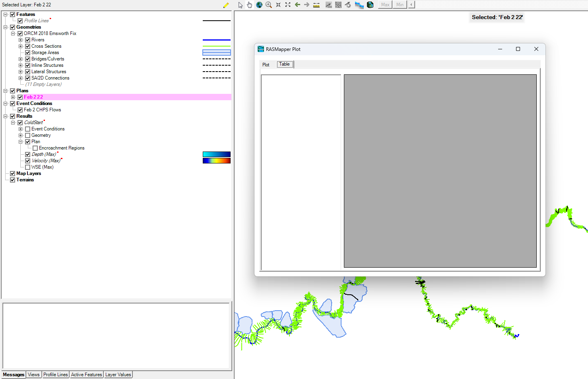
Task: Go to next view with gray arrow
Action: coord(307,5)
